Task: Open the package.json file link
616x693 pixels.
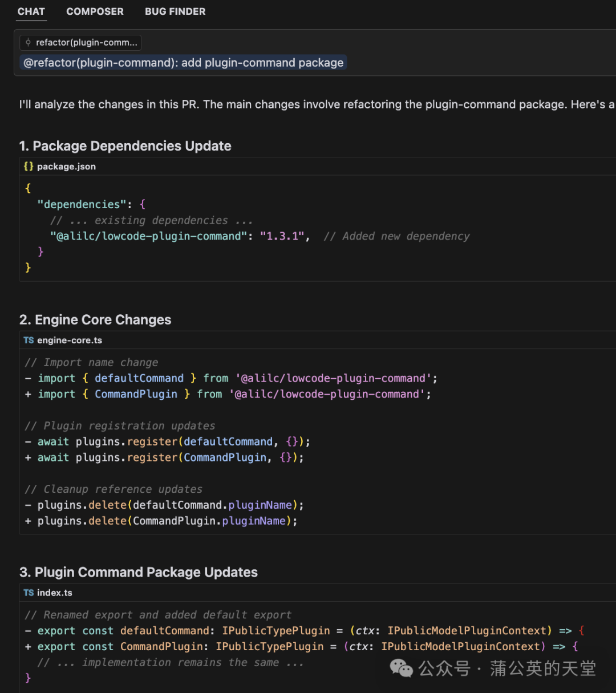Action: click(66, 167)
